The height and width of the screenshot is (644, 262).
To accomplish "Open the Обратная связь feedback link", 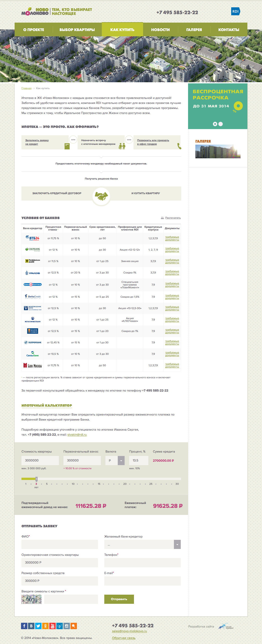I will coord(124,638).
